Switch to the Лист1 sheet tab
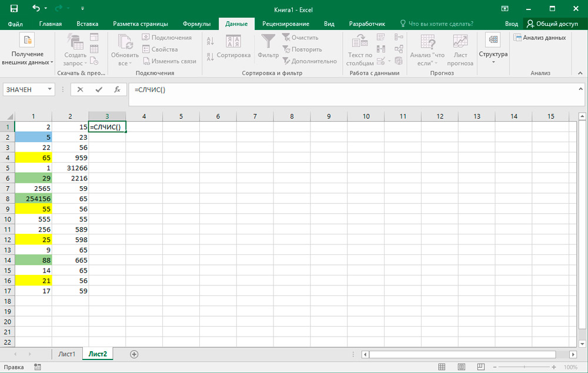The image size is (588, 373). pos(66,354)
